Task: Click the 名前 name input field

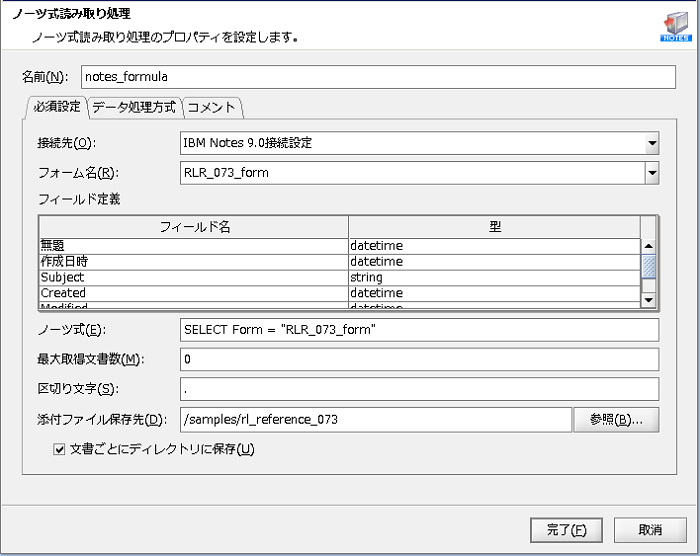Action: point(378,77)
